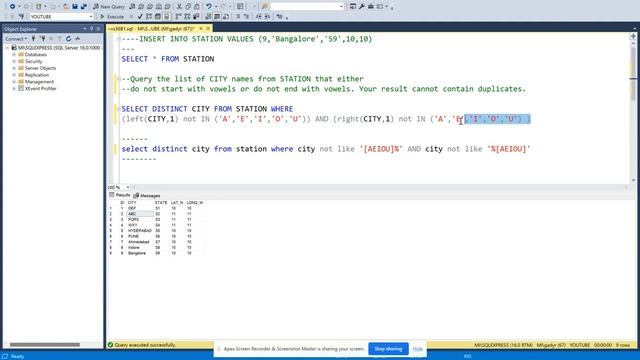Close the Object Explorer panel
Viewport: 640px width, 360px height.
tap(98, 29)
